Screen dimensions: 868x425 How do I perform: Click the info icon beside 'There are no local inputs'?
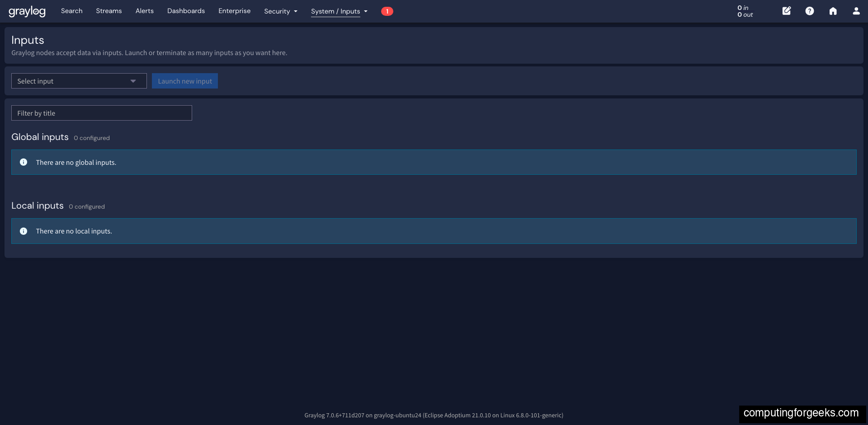(x=23, y=231)
